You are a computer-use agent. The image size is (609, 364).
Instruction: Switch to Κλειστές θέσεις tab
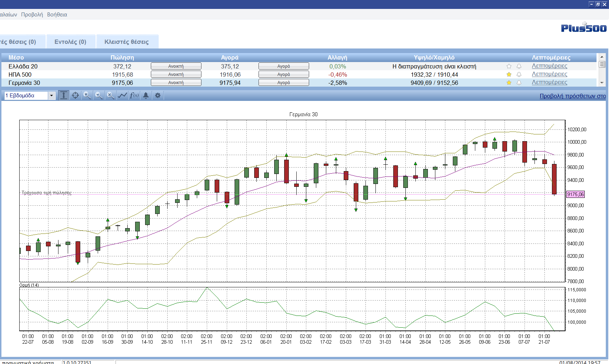127,42
